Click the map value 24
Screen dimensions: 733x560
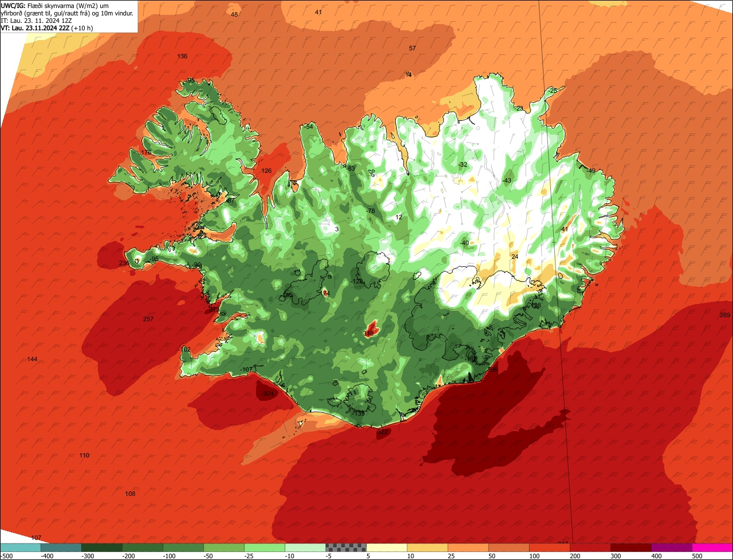(x=515, y=257)
